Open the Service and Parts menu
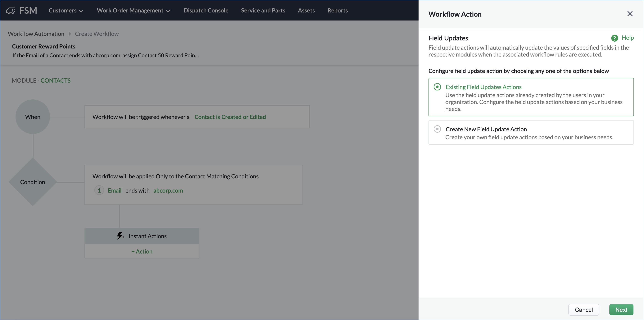This screenshot has height=320, width=644. (x=263, y=11)
